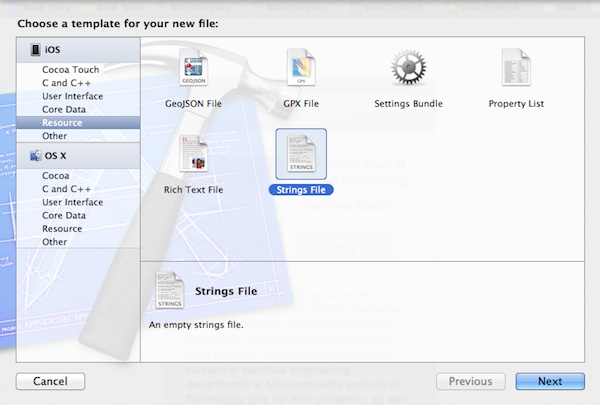Click the highlighted Strings File template icon

point(300,155)
